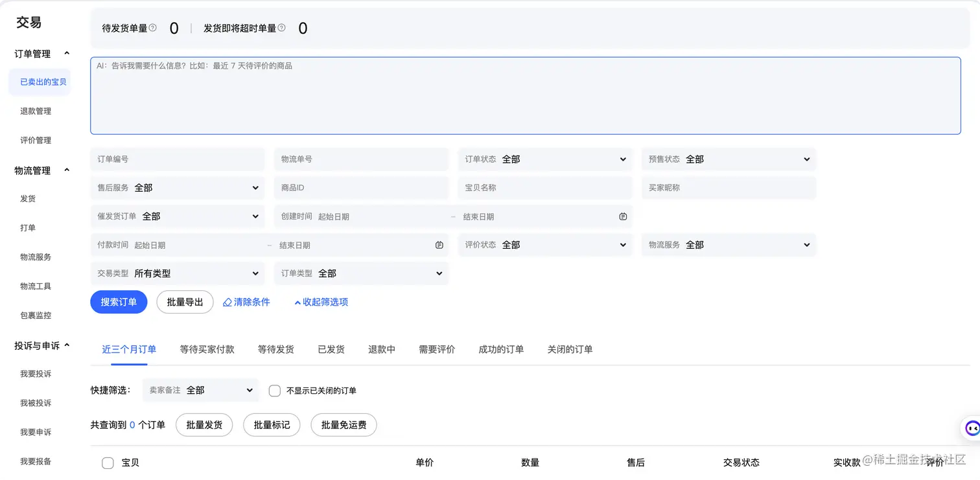Open 评价管理 in the sidebar

(36, 141)
